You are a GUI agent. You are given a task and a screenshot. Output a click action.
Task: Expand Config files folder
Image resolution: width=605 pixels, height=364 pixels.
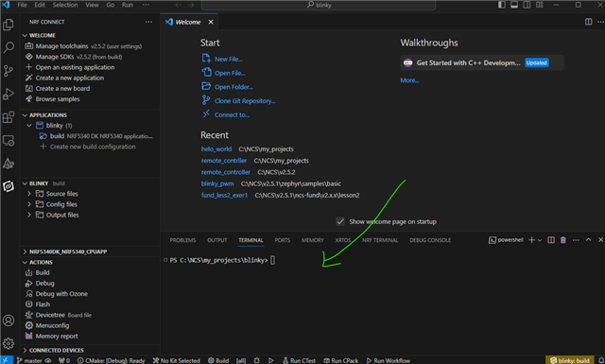[29, 204]
